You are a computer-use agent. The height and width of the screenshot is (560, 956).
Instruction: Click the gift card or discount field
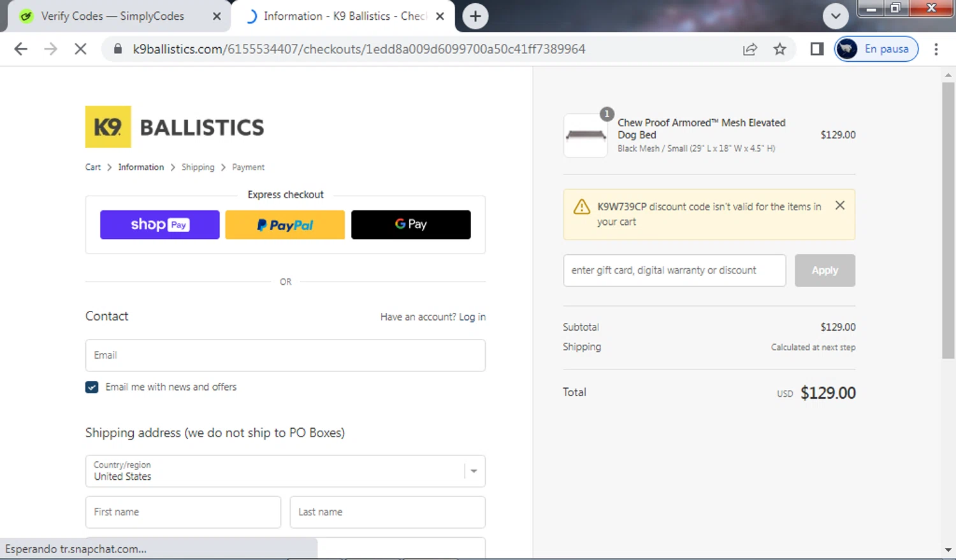674,271
